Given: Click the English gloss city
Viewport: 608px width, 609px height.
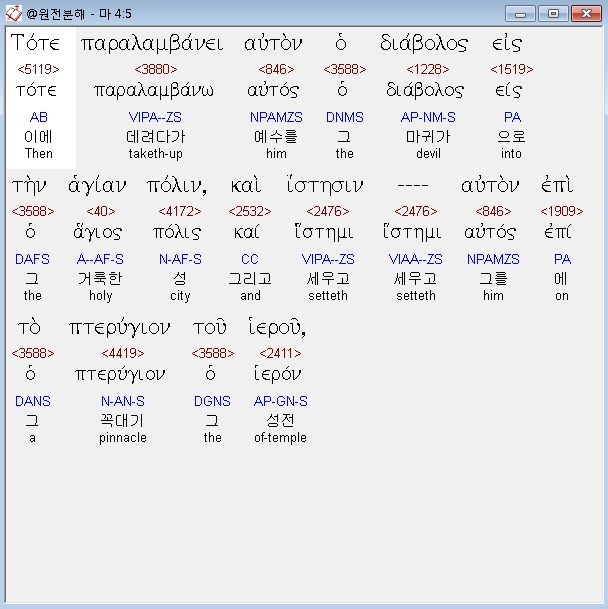Looking at the screenshot, I should (180, 296).
